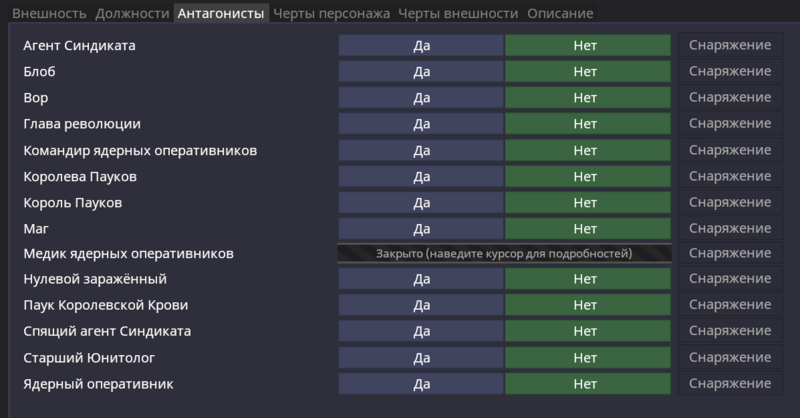Click Снаряжение for Спящий агент Синдиката
800x418 pixels.
(x=730, y=331)
